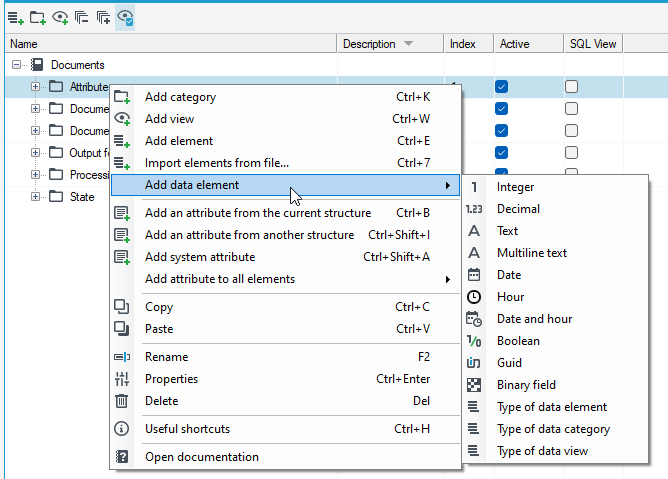668x479 pixels.
Task: Click the collapse all toolbar icon
Action: (x=81, y=18)
